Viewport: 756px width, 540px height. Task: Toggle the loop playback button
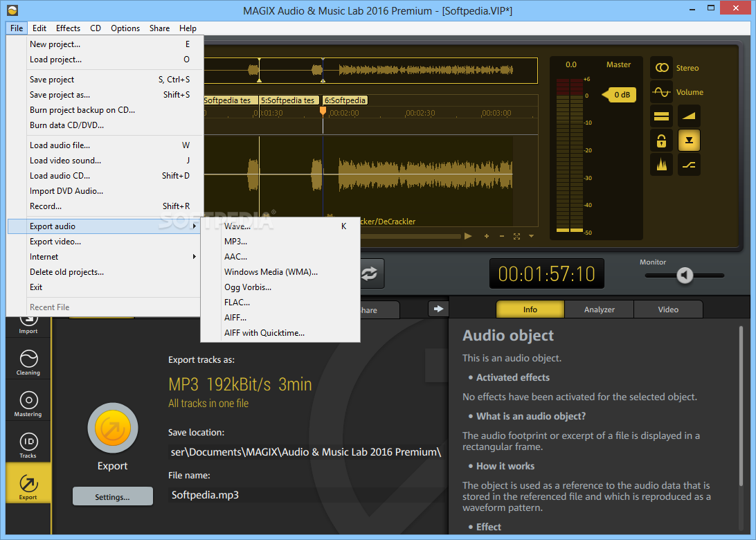click(370, 273)
